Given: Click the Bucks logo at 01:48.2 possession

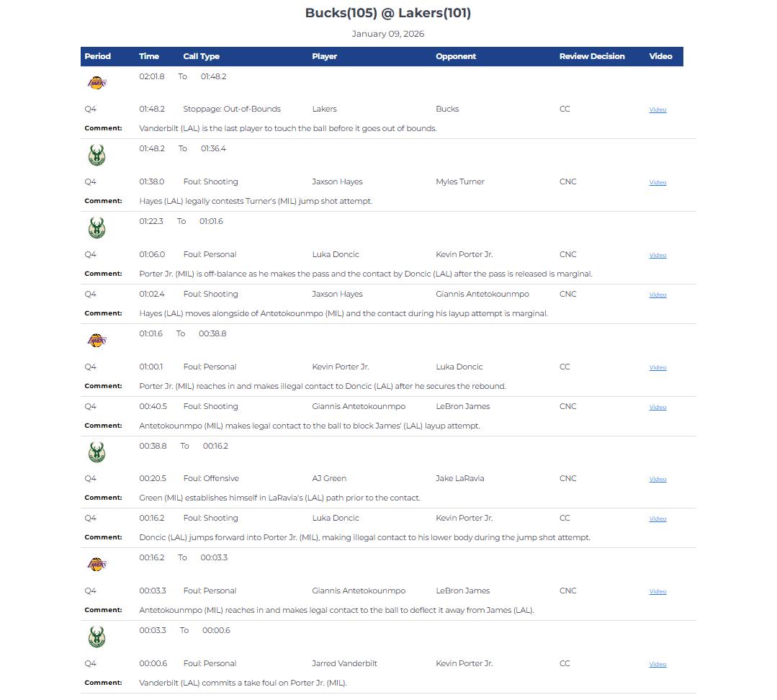Looking at the screenshot, I should tap(96, 156).
